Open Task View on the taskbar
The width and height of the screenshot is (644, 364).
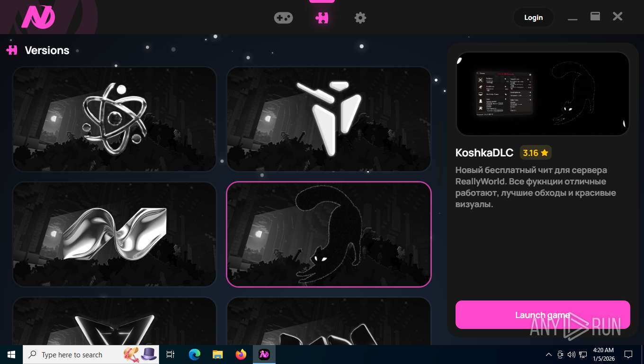(x=170, y=355)
